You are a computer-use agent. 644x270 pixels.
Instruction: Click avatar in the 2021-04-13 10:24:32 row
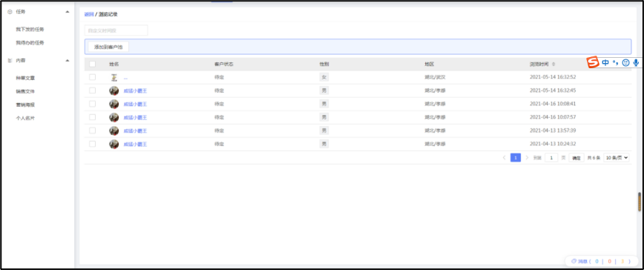114,144
